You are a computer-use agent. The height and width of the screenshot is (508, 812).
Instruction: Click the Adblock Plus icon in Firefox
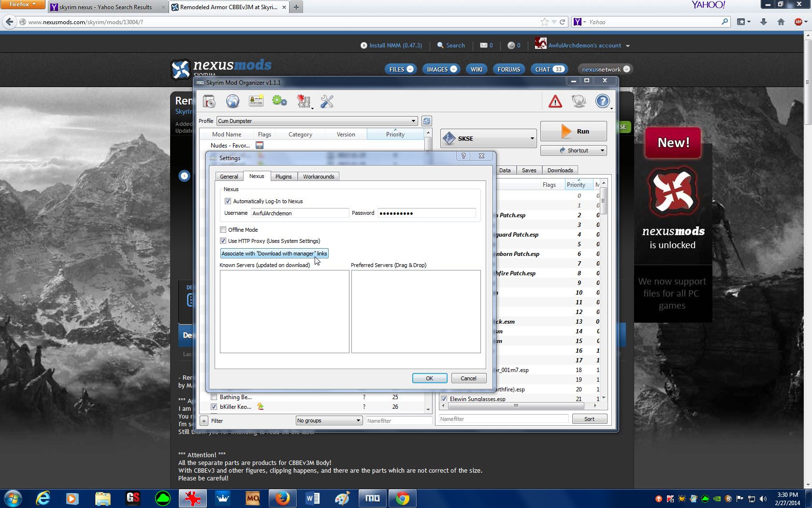coord(798,22)
